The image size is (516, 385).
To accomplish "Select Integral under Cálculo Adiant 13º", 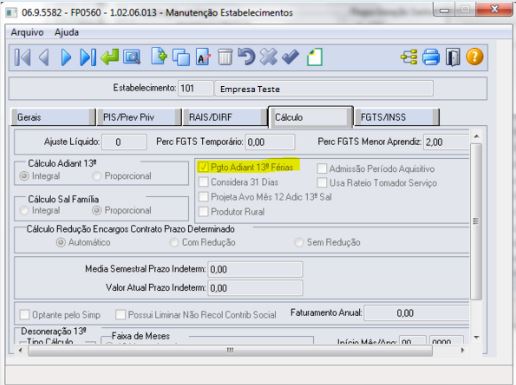I will (x=24, y=176).
